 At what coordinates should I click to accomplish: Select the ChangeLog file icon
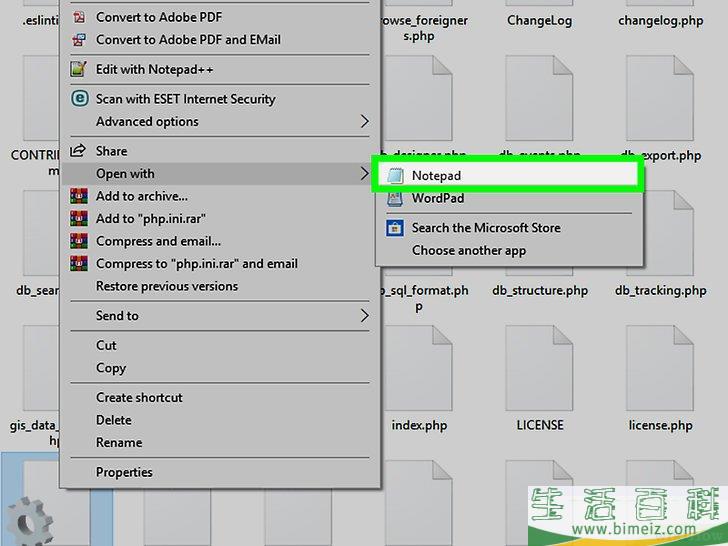point(539,3)
